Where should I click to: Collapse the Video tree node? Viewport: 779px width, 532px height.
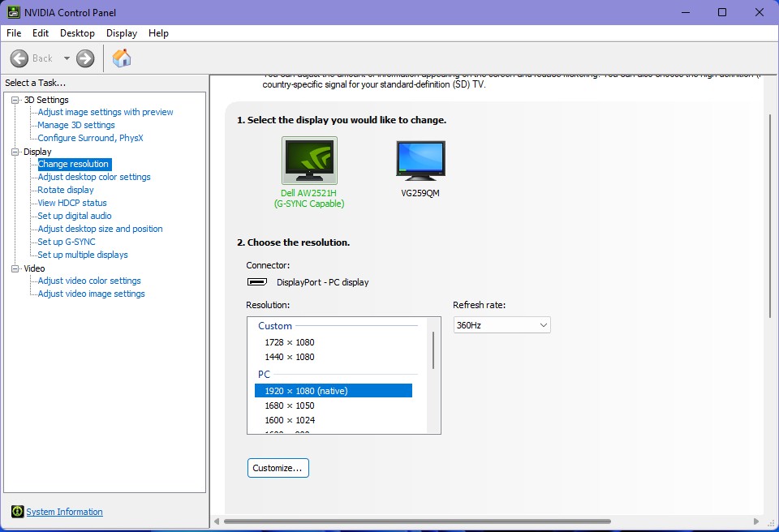pyautogui.click(x=15, y=268)
